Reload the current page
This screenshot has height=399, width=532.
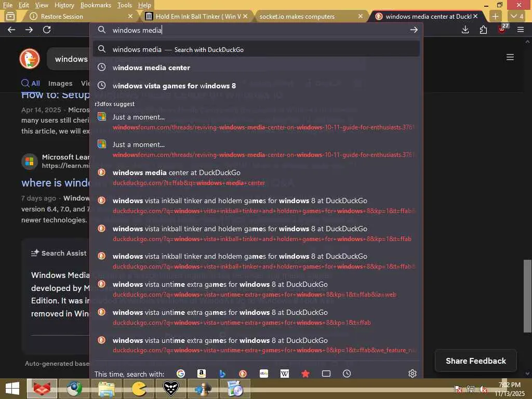(x=47, y=30)
